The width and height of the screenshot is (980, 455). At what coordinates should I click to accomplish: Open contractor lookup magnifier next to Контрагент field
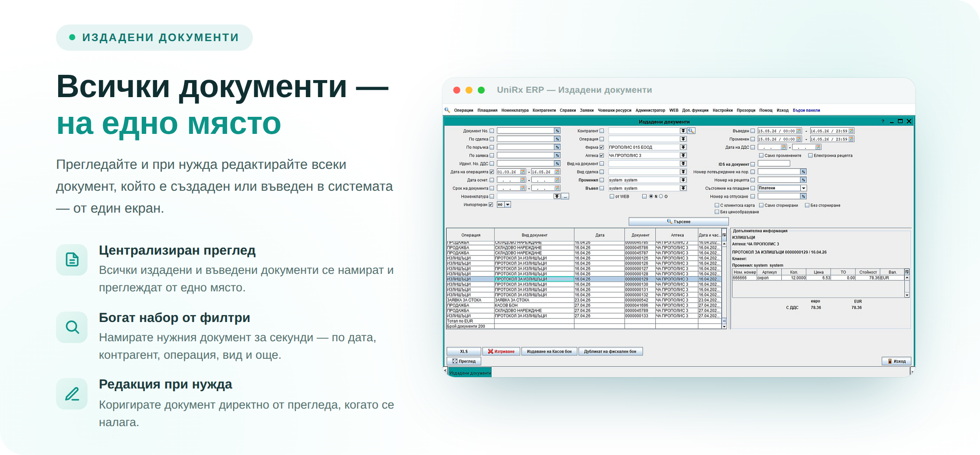(691, 131)
